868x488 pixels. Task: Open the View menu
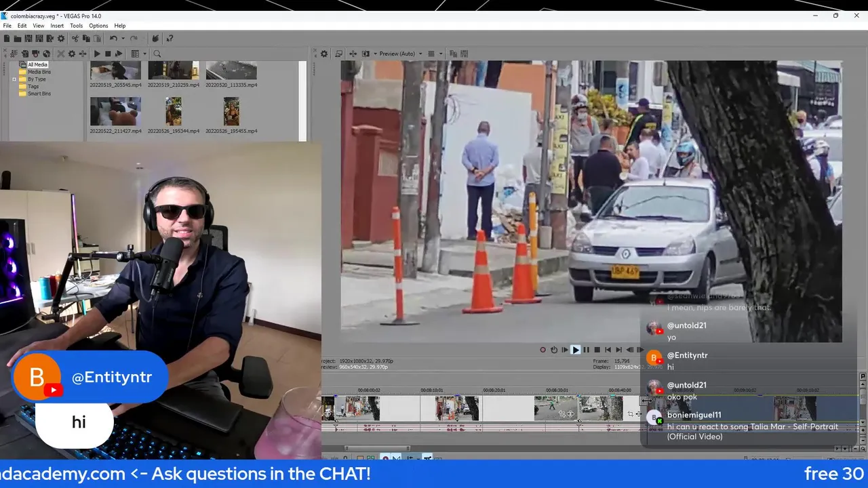[39, 26]
